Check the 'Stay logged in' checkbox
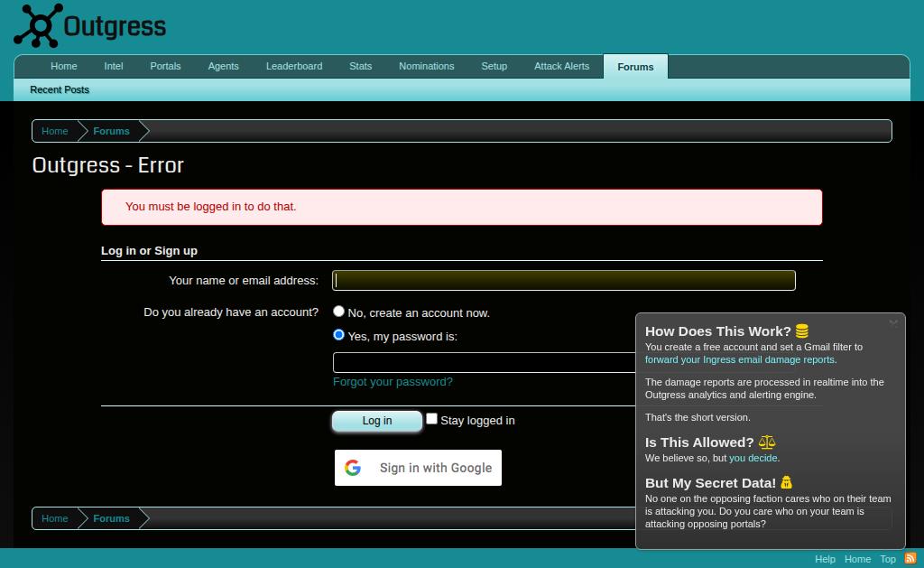924x568 pixels. [x=431, y=418]
